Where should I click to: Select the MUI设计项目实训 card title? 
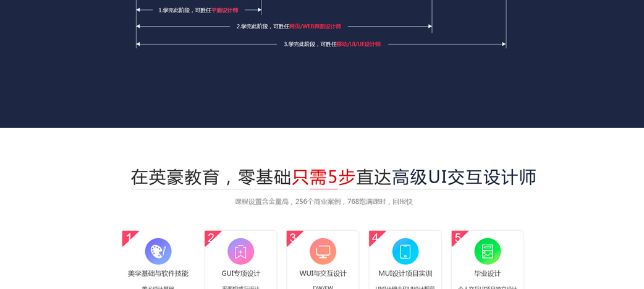pyautogui.click(x=405, y=274)
